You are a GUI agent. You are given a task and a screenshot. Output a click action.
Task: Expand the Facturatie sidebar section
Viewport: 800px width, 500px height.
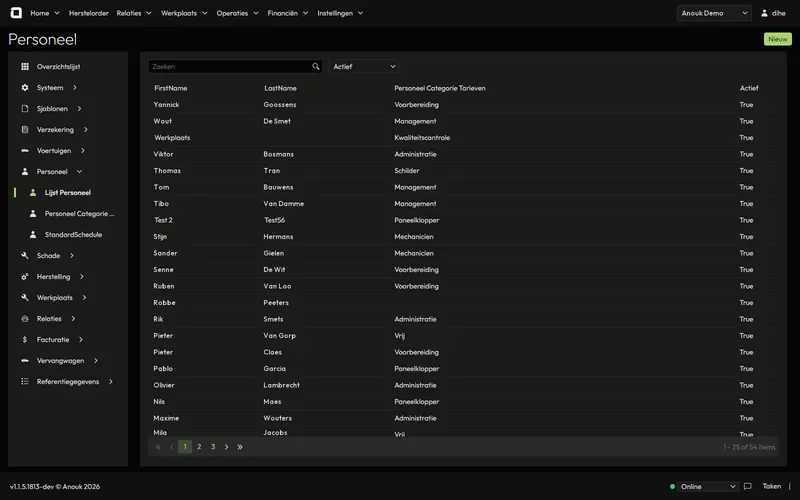coord(81,339)
